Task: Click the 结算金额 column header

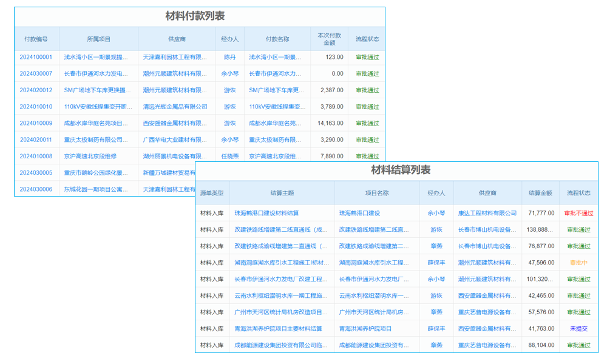Action: [541, 193]
